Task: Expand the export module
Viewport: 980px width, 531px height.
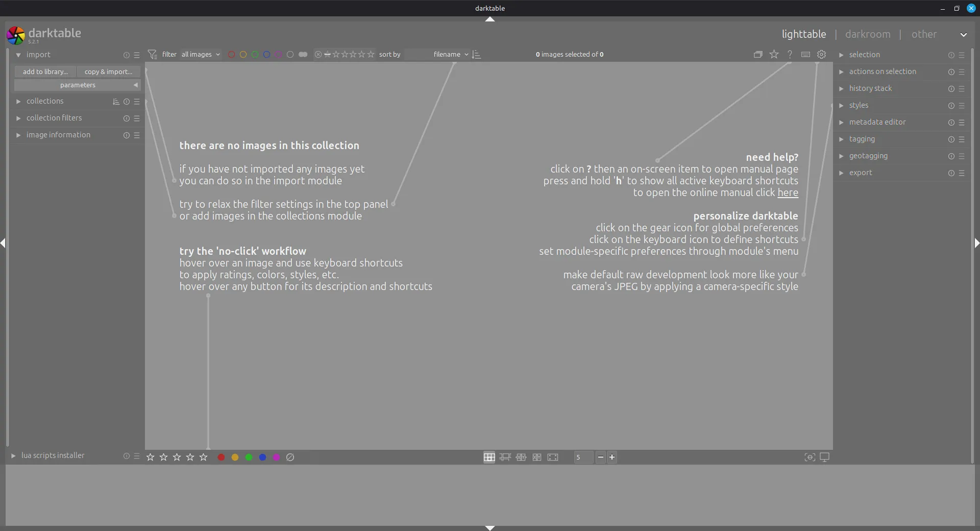Action: click(861, 173)
